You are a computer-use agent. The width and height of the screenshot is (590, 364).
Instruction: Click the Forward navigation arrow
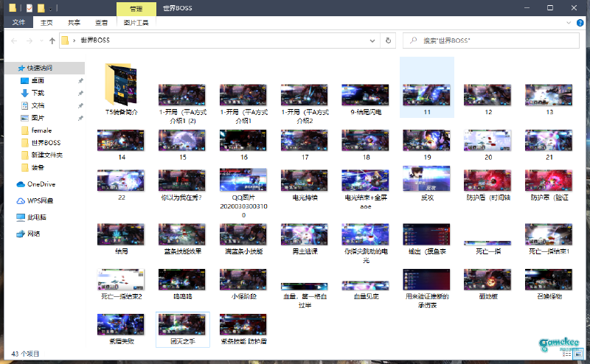[29, 41]
